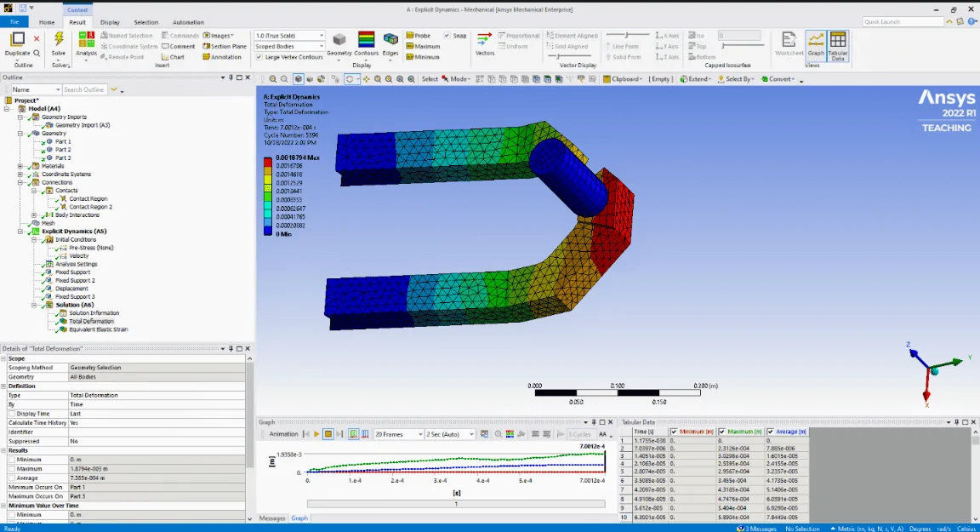Switch to the Display ribbon tab
The width and height of the screenshot is (980, 532).
coord(110,22)
